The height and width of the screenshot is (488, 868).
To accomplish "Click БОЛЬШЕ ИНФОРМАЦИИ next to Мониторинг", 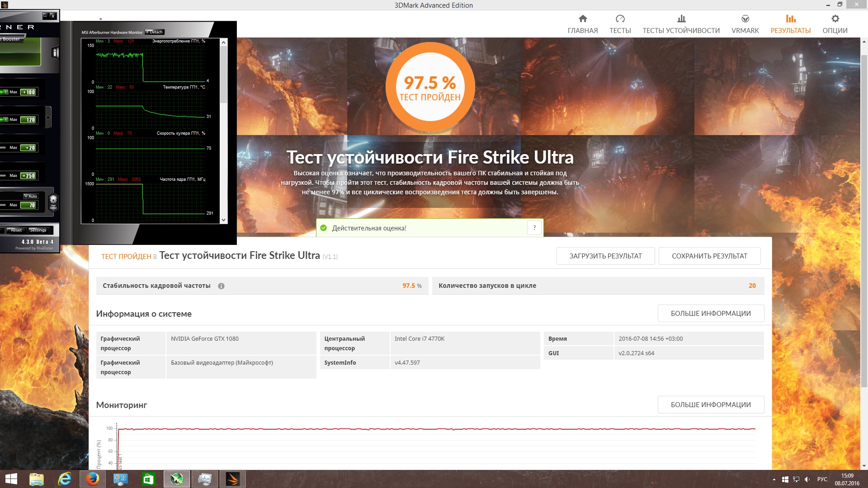I will [x=710, y=405].
